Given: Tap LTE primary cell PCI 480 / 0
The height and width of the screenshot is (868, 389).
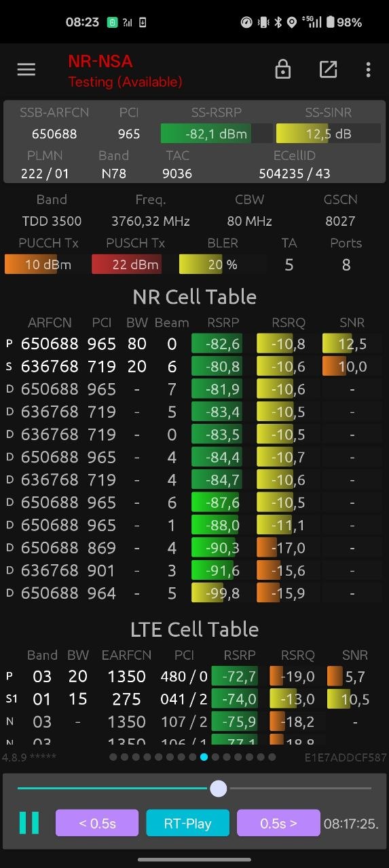Looking at the screenshot, I should pyautogui.click(x=183, y=676).
